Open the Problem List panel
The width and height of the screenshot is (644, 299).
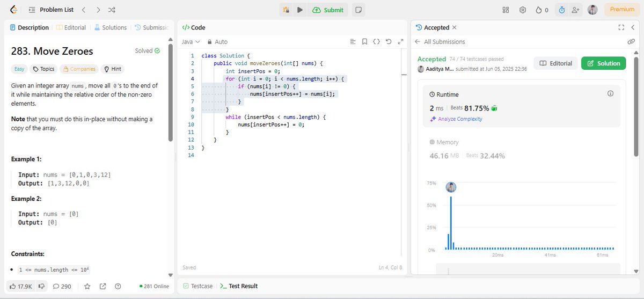[x=51, y=10]
